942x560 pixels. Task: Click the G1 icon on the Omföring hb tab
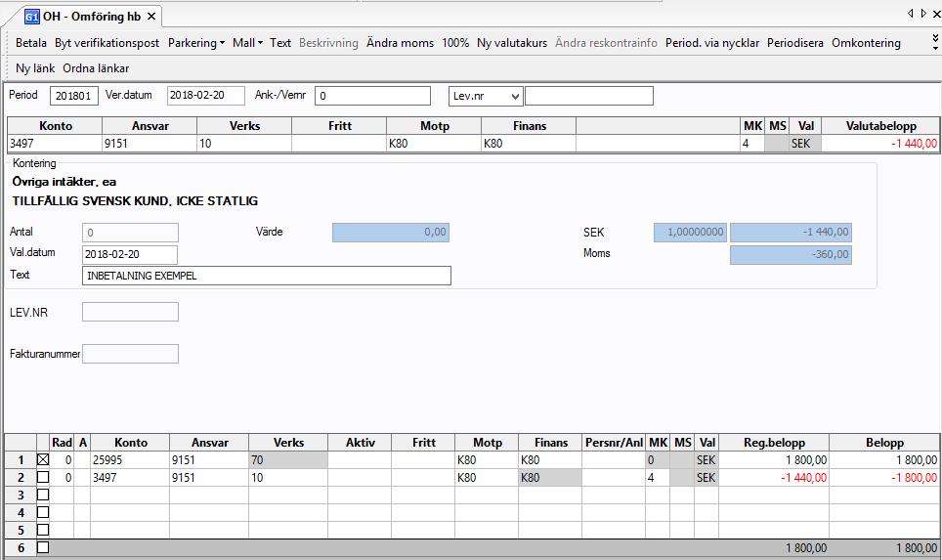(x=31, y=17)
